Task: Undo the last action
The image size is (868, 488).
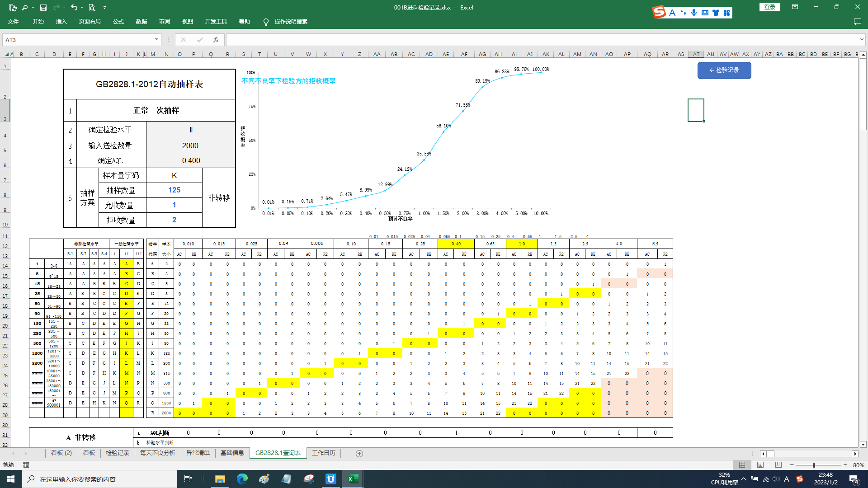Action: pos(74,8)
